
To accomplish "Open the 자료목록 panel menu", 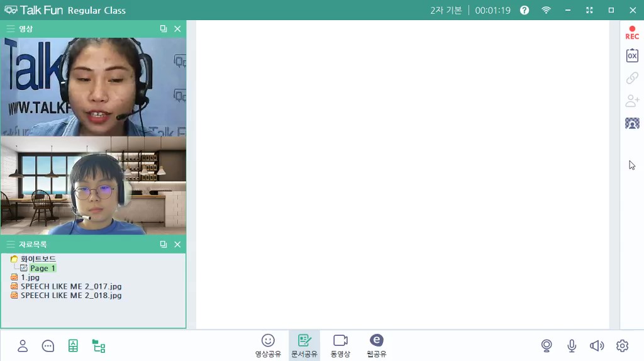I will (11, 244).
